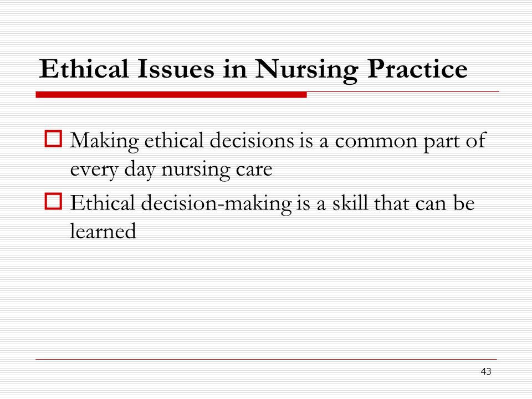Click the word "Making" starting the first bullet

pos(104,141)
